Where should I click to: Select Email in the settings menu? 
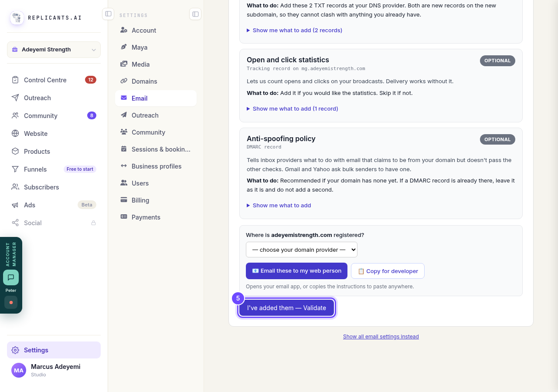[x=156, y=98]
